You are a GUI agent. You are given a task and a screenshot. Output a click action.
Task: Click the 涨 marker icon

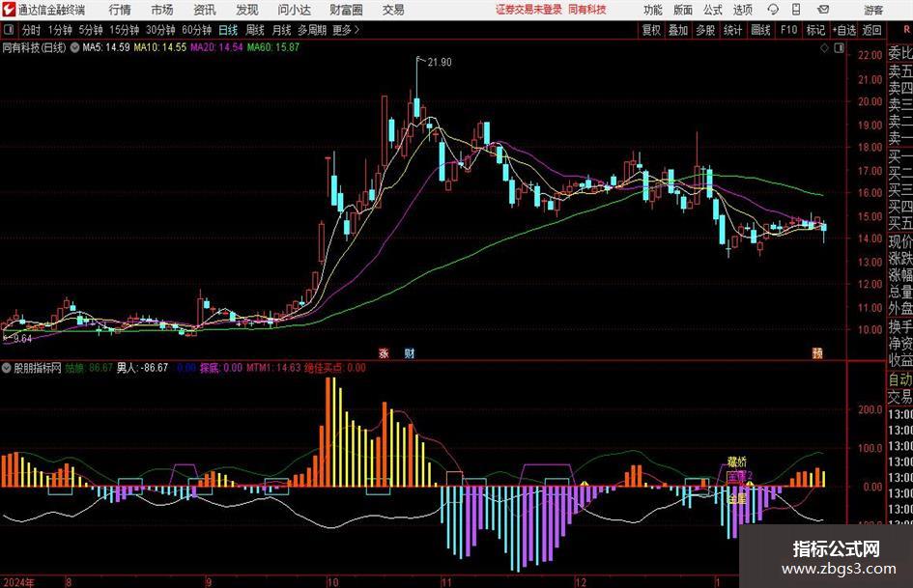coord(384,352)
